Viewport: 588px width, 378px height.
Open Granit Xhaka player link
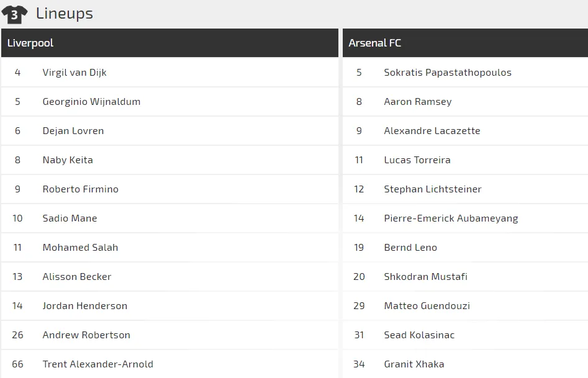point(414,364)
